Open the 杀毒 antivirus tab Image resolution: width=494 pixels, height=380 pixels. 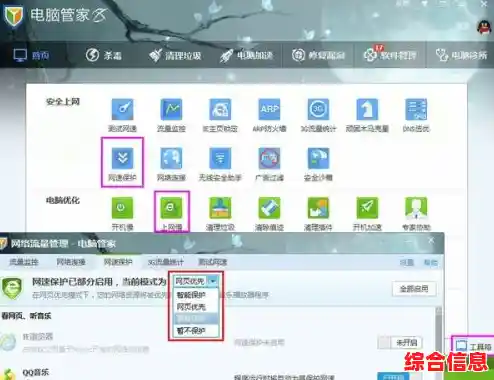(104, 55)
